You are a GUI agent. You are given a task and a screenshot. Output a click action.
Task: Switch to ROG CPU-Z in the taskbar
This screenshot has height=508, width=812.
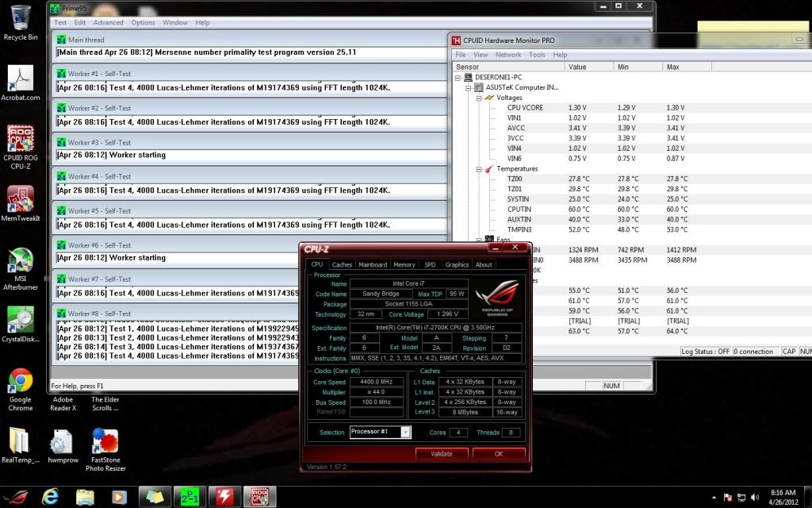point(259,497)
